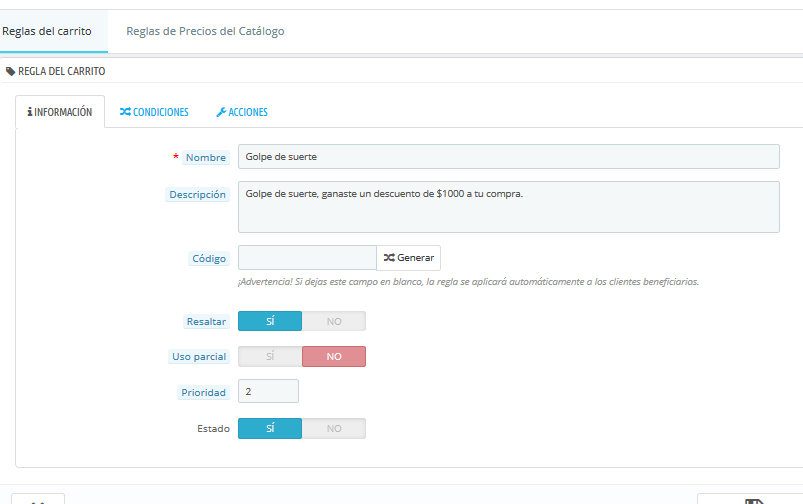Viewport: 803px width, 504px height.
Task: Select the Prioridad number field
Action: coord(268,392)
